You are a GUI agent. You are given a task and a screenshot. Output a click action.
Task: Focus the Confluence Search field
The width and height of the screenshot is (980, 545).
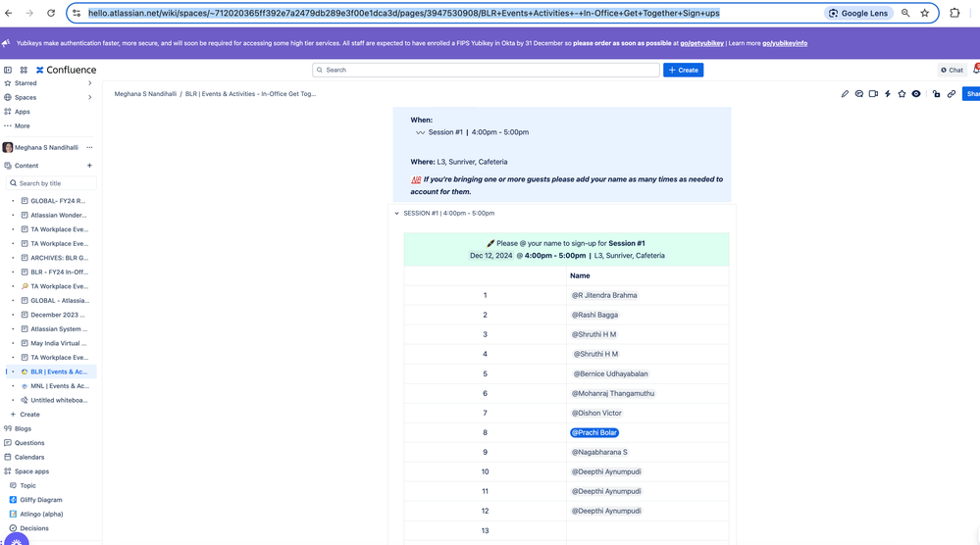pyautogui.click(x=486, y=70)
